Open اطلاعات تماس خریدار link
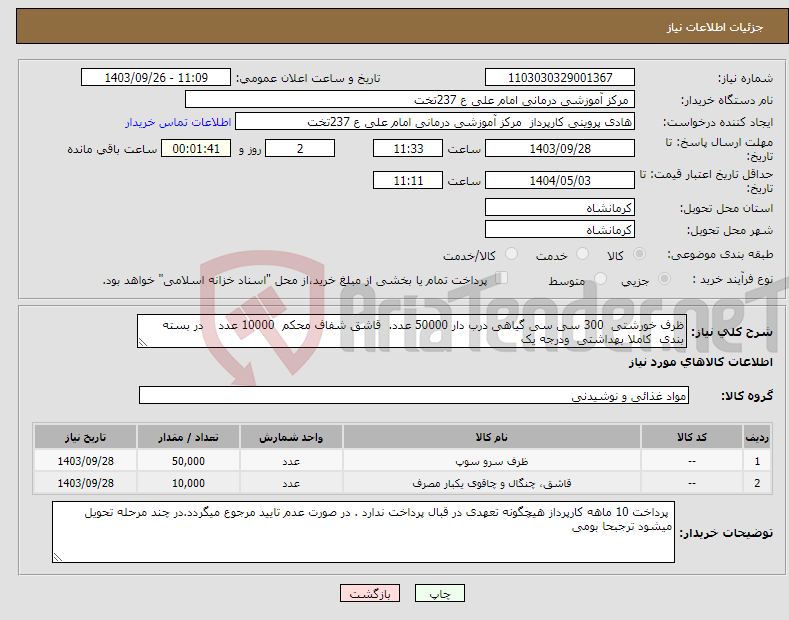This screenshot has width=789, height=620. tap(178, 122)
